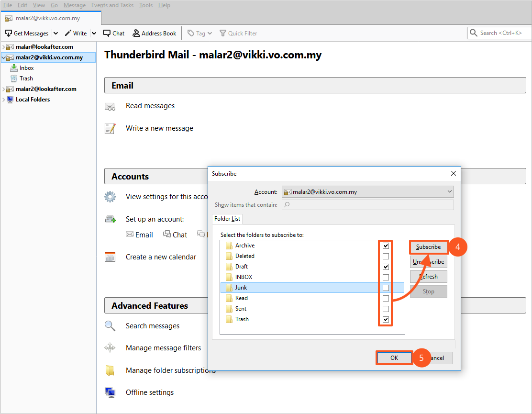Image resolution: width=532 pixels, height=414 pixels.
Task: Uncheck the Archive folder checkbox
Action: [x=386, y=246]
